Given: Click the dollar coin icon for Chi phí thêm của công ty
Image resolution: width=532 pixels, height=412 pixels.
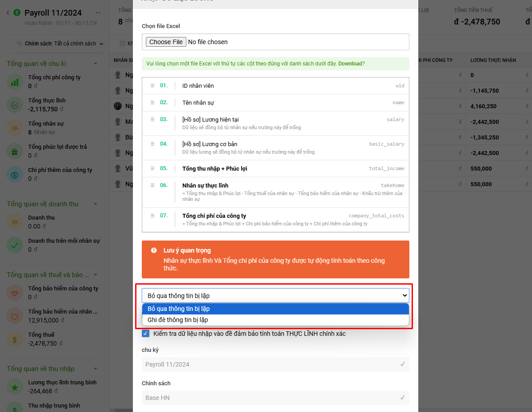Looking at the screenshot, I should point(15,175).
